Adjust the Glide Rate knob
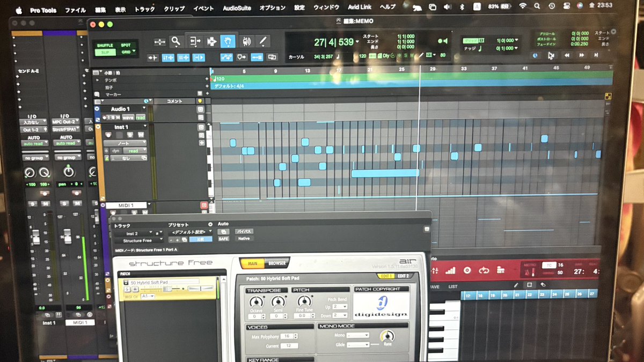The width and height of the screenshot is (644, 362). [386, 336]
